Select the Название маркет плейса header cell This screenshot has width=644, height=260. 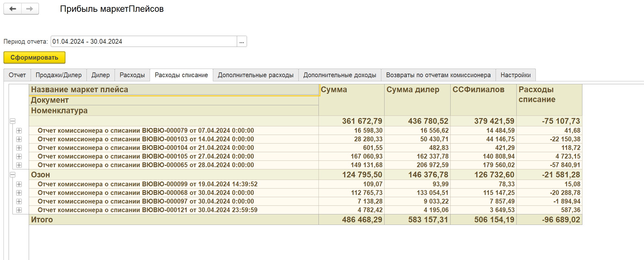[174, 90]
